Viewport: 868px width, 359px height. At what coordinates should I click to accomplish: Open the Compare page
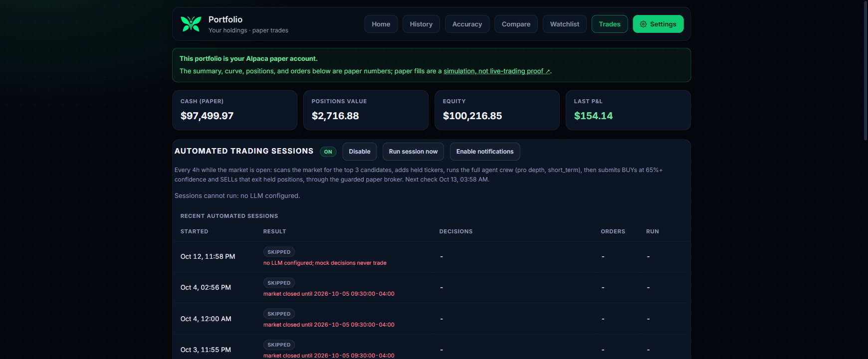[516, 24]
